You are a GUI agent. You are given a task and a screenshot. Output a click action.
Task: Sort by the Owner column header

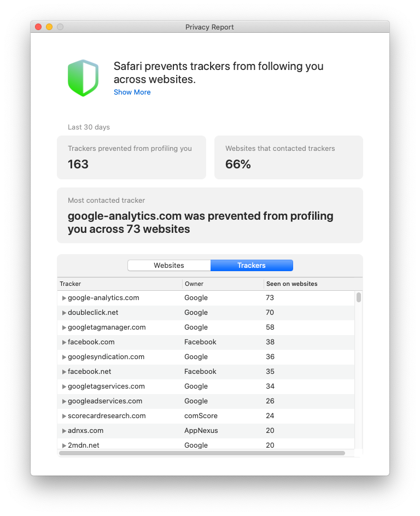point(223,284)
